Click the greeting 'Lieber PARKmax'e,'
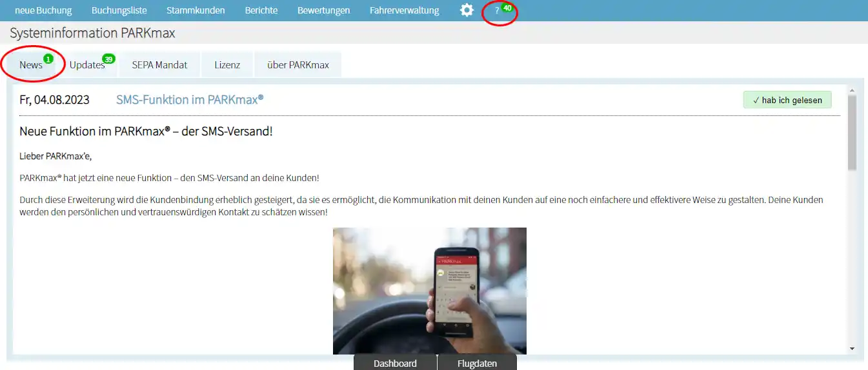868x370 pixels. [56, 156]
